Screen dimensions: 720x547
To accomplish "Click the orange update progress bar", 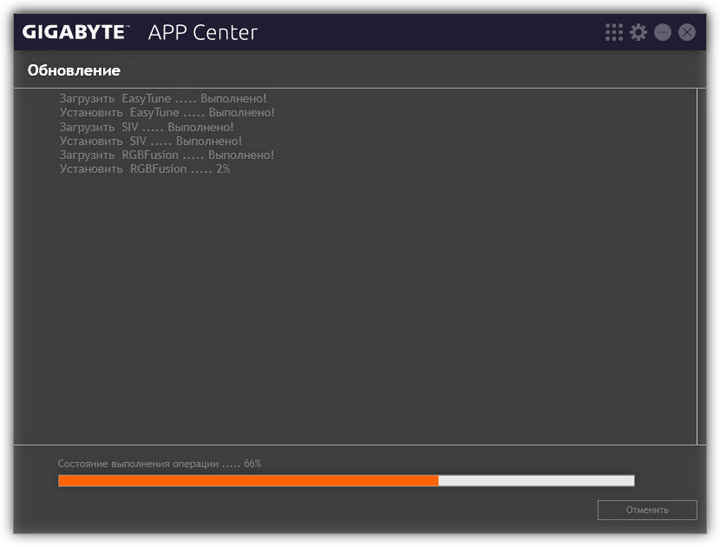I will tap(346, 480).
